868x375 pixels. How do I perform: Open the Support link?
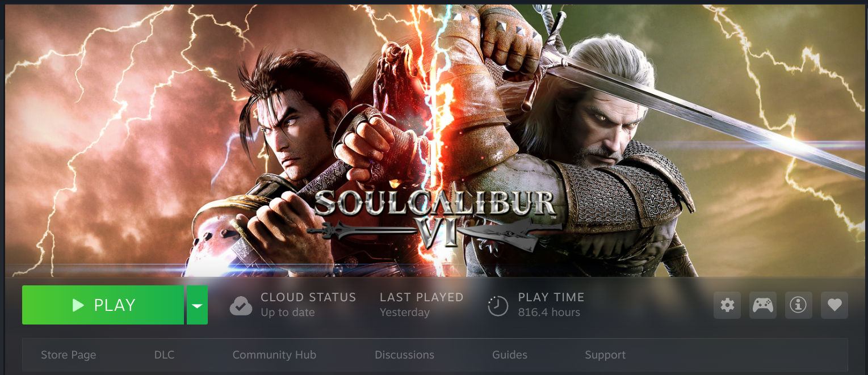pyautogui.click(x=605, y=355)
